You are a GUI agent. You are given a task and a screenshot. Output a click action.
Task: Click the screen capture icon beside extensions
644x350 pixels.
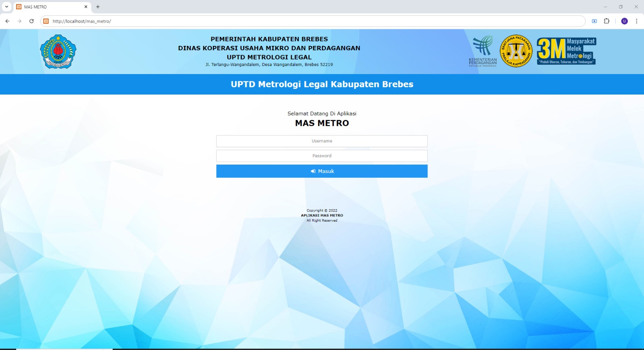coord(594,21)
